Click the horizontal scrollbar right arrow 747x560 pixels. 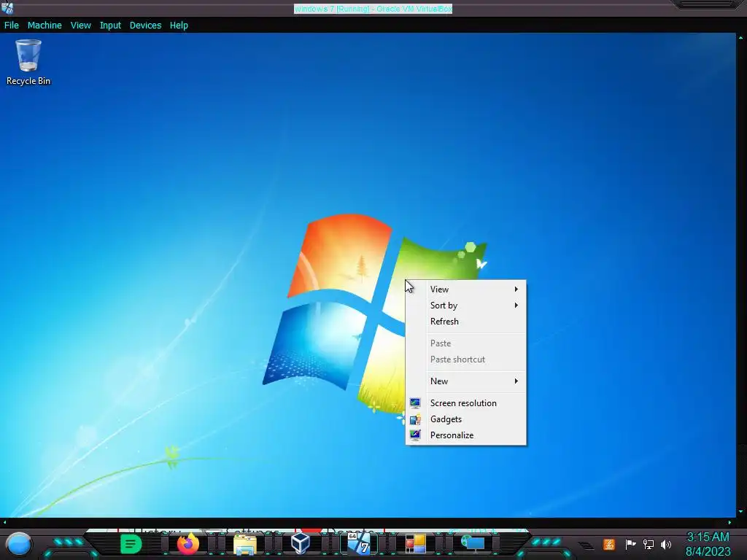pos(729,522)
